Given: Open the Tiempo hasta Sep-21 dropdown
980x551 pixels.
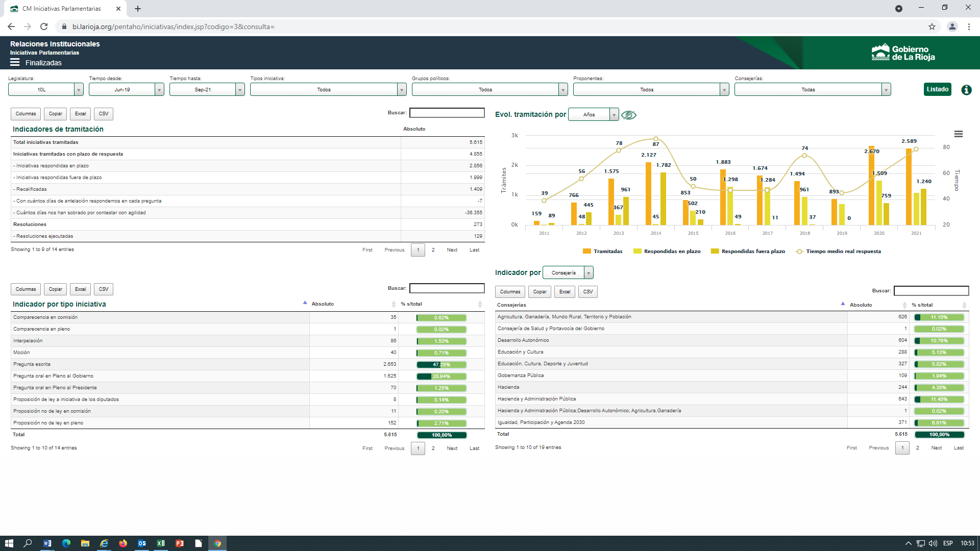Looking at the screenshot, I should (x=207, y=89).
